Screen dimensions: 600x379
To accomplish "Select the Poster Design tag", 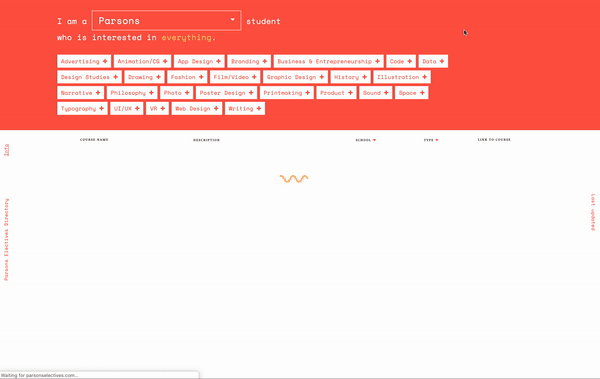I will coord(227,93).
